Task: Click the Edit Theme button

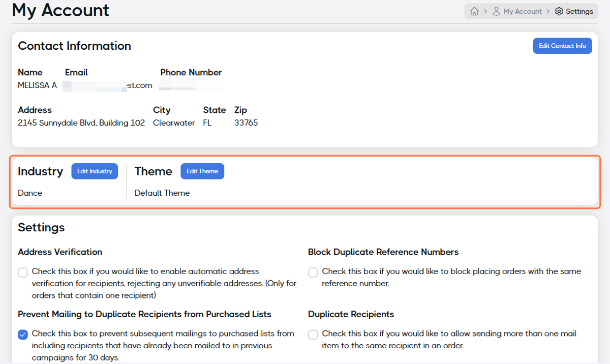Action: [202, 171]
